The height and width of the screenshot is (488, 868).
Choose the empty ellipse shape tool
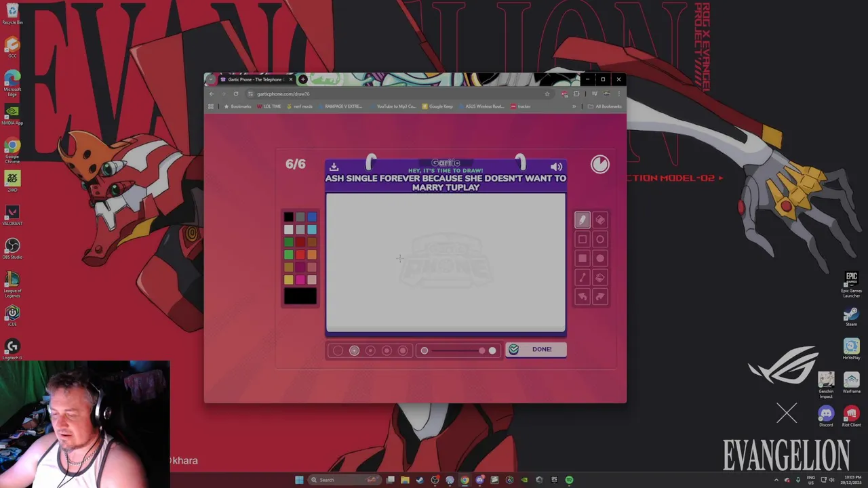pos(600,239)
